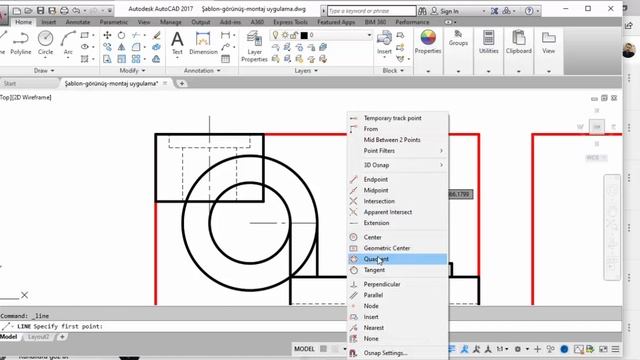Image resolution: width=640 pixels, height=360 pixels.
Task: Click MODEL button in status bar
Action: (x=304, y=349)
